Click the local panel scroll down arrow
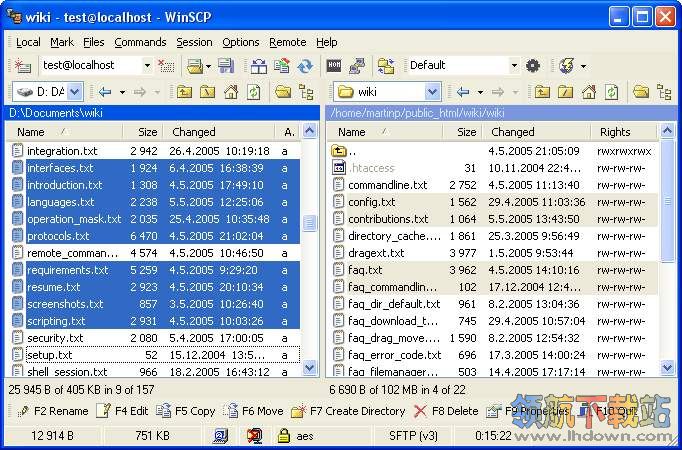 pos(309,368)
